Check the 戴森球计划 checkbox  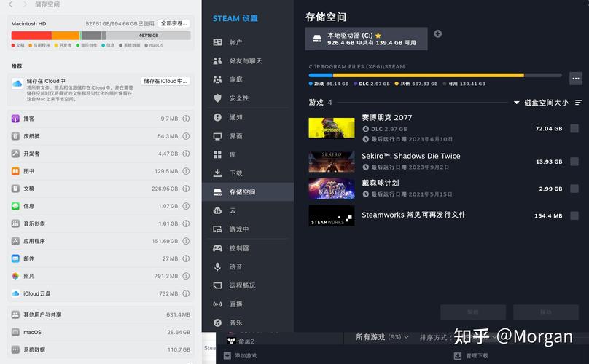[x=574, y=189]
